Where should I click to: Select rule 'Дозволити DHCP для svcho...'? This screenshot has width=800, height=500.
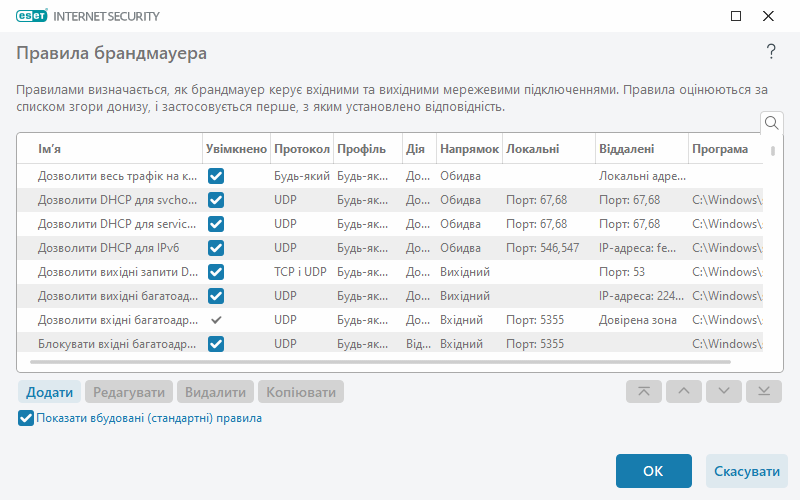coord(117,201)
